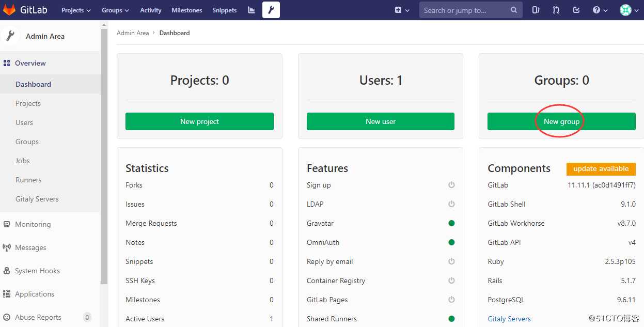Select Users in the sidebar
This screenshot has width=644, height=327.
[50, 122]
